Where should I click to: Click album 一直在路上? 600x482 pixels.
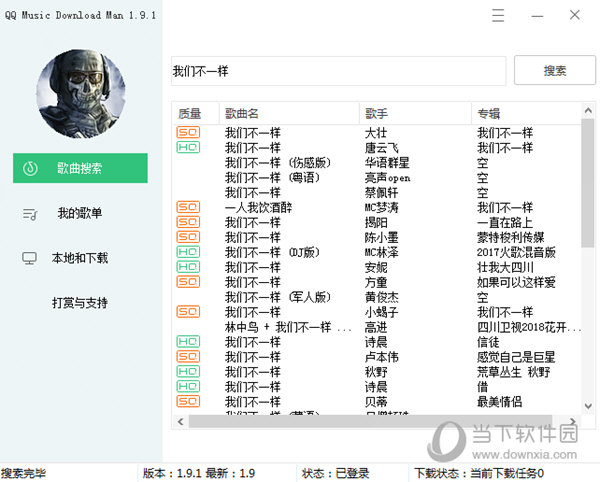click(x=505, y=222)
